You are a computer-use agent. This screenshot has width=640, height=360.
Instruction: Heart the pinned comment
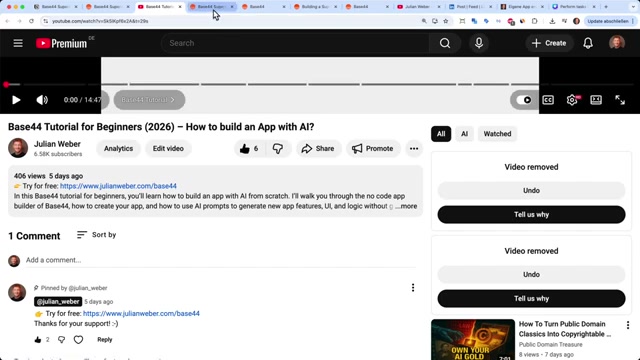tap(78, 340)
